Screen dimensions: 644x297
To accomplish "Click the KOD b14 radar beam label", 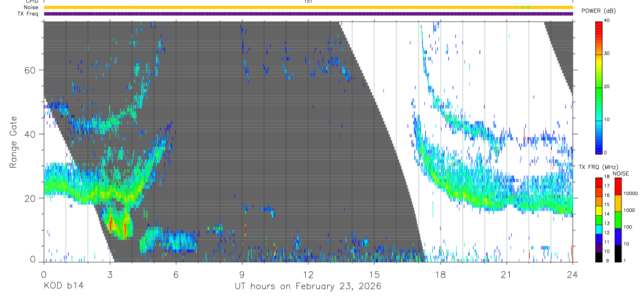I will tap(63, 287).
